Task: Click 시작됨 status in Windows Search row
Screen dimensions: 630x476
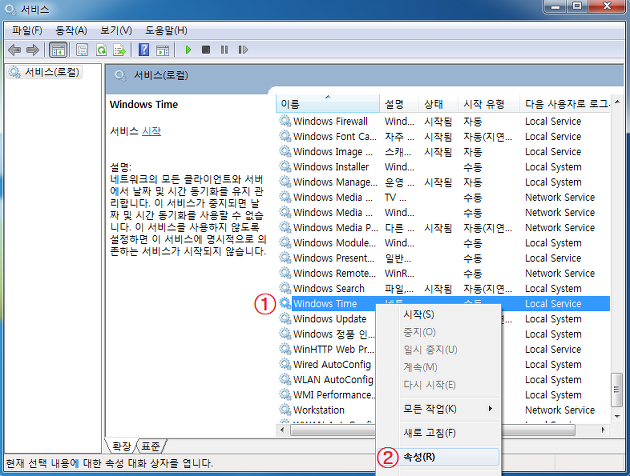Action: point(438,288)
